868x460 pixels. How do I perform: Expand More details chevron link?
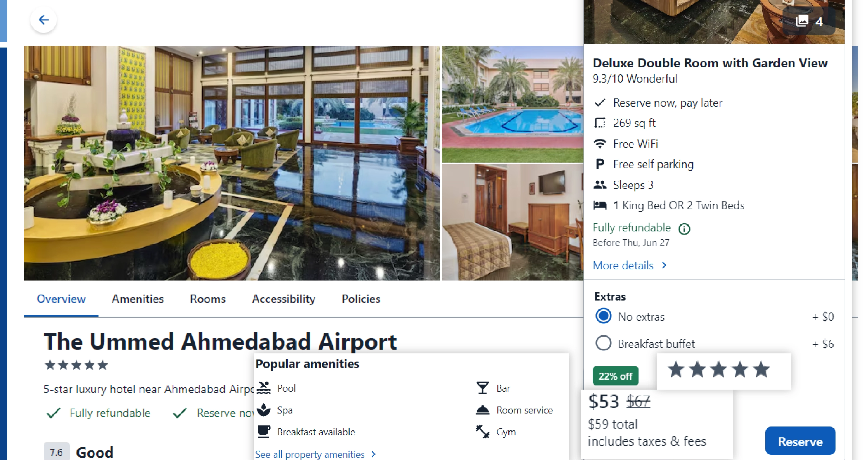tap(629, 265)
